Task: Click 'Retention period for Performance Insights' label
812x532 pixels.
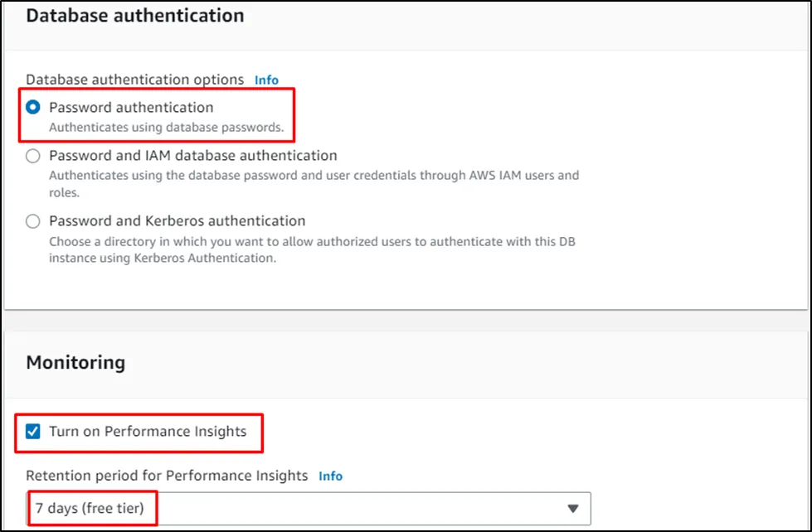Action: [167, 476]
